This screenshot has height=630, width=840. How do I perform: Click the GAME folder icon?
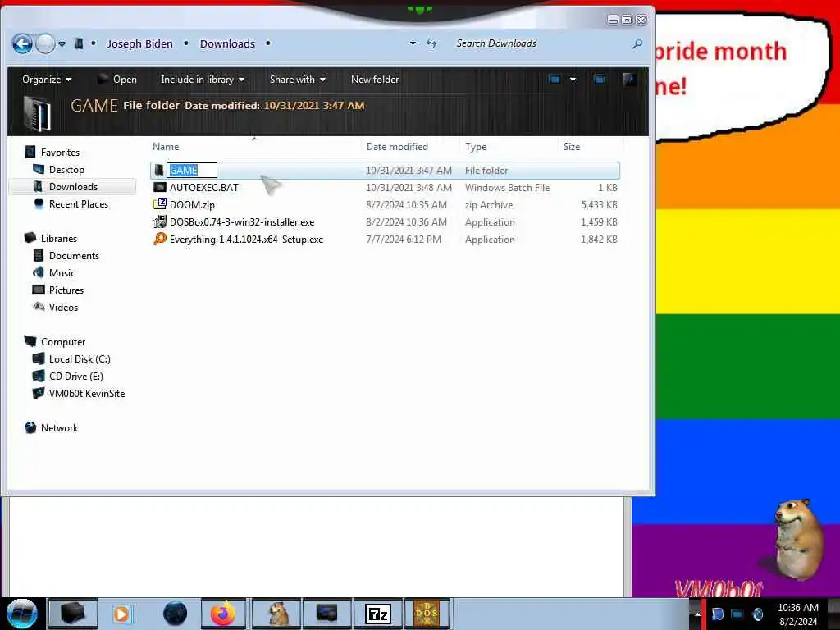(x=159, y=170)
